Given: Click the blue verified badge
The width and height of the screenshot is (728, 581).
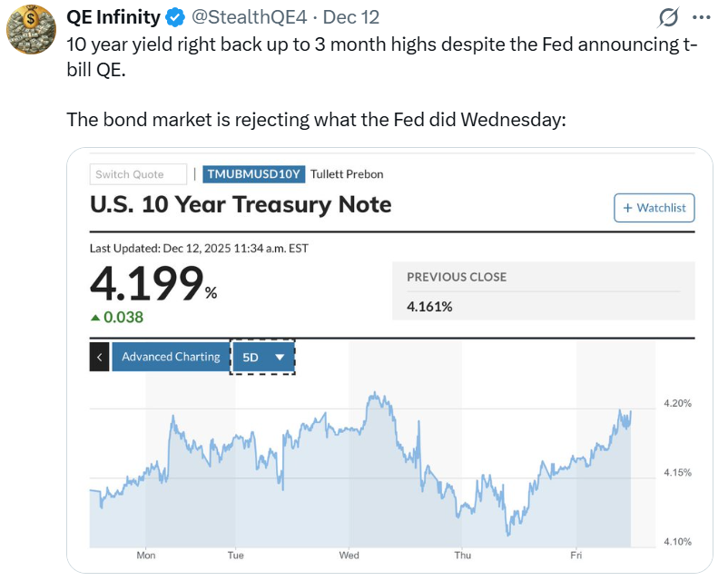Looking at the screenshot, I should click(176, 17).
